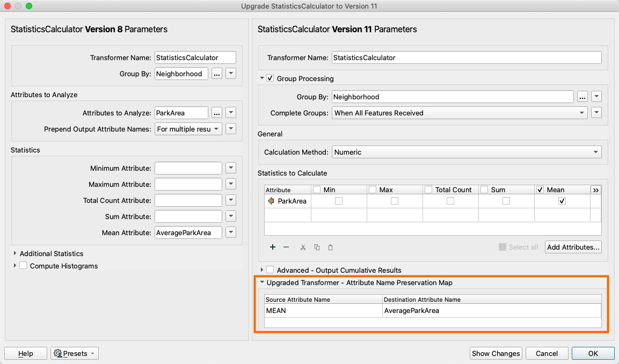Image resolution: width=619 pixels, height=364 pixels.
Task: Click the plus icon to add a statistics row
Action: click(x=272, y=247)
